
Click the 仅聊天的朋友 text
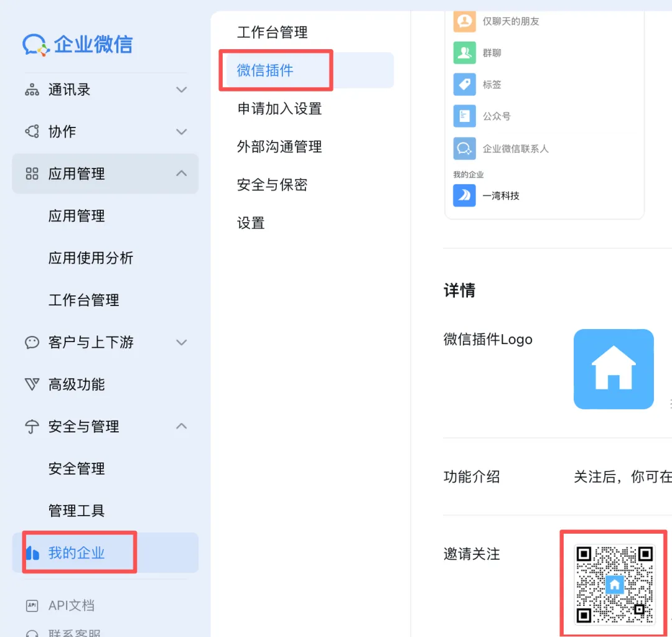[x=511, y=21]
